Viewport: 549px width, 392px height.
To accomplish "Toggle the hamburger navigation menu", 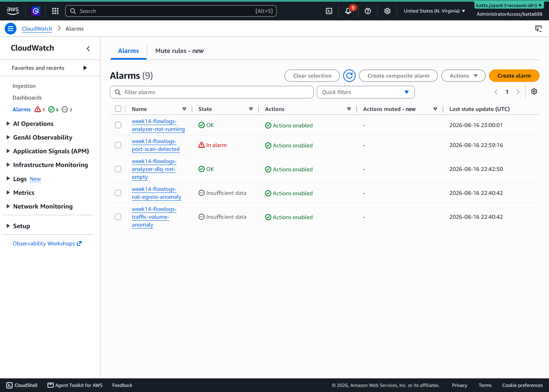I will [x=11, y=29].
